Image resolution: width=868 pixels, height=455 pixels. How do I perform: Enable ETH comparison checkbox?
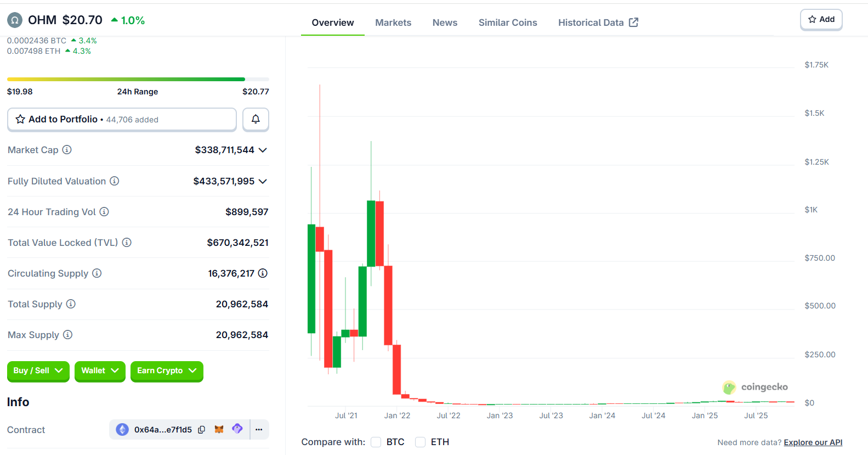coord(421,442)
